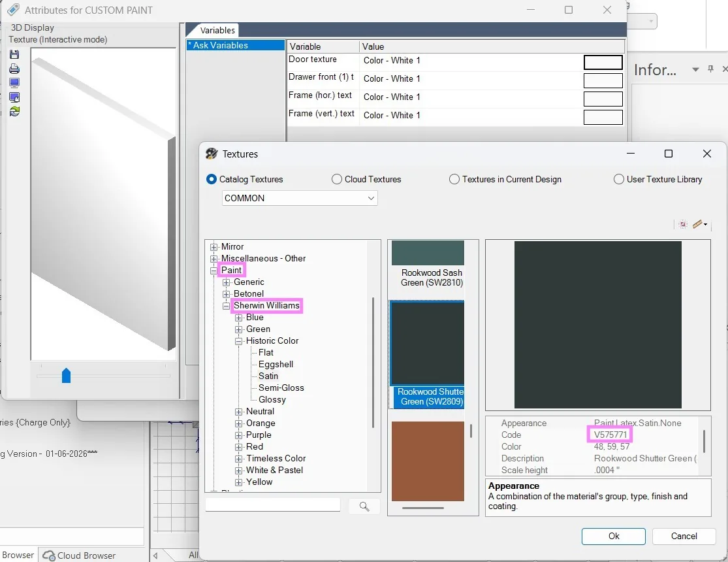Select the Ask Variables list item
The image size is (728, 562).
(x=236, y=45)
